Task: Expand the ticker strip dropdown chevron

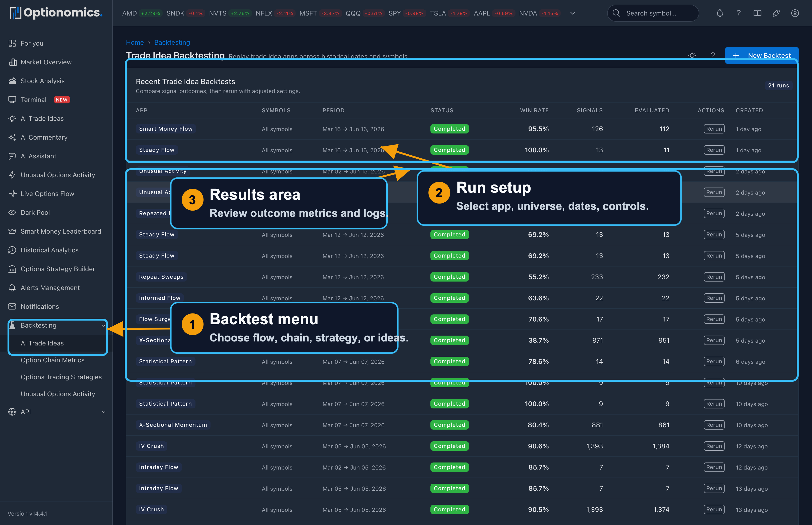Action: point(573,13)
